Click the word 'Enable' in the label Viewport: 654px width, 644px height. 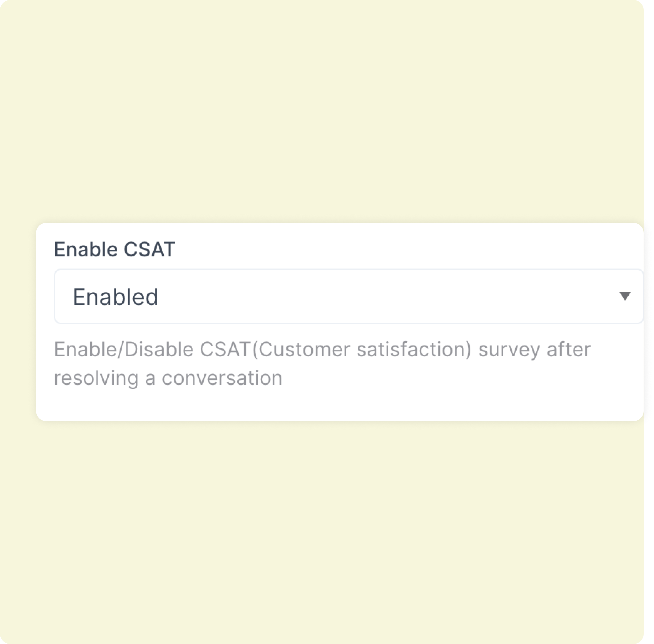pos(86,250)
